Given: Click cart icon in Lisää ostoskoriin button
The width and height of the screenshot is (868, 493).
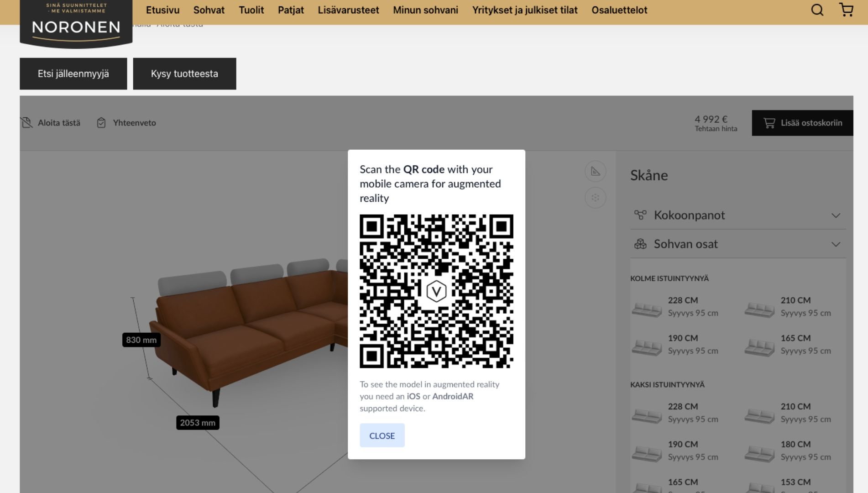Looking at the screenshot, I should pos(769,123).
